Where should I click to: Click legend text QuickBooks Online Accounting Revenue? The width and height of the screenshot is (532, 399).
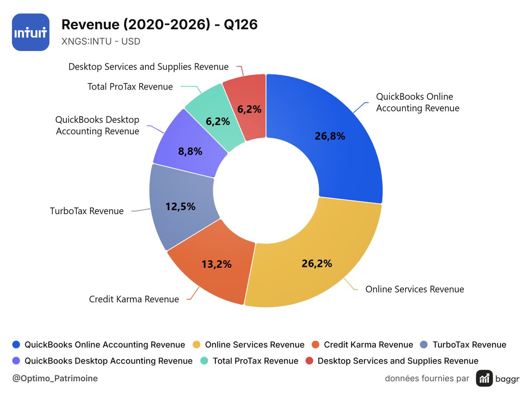[x=105, y=345]
